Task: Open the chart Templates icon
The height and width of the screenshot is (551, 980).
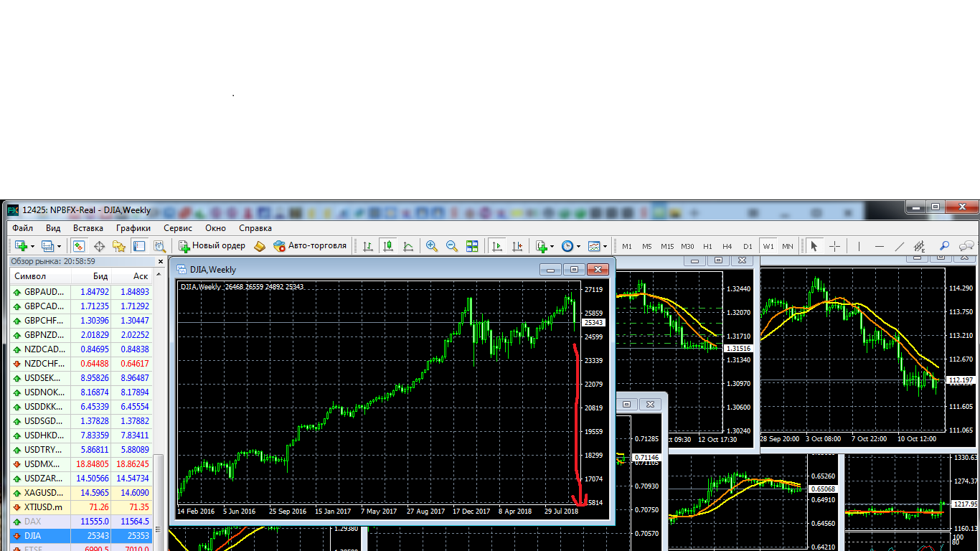Action: pyautogui.click(x=594, y=246)
